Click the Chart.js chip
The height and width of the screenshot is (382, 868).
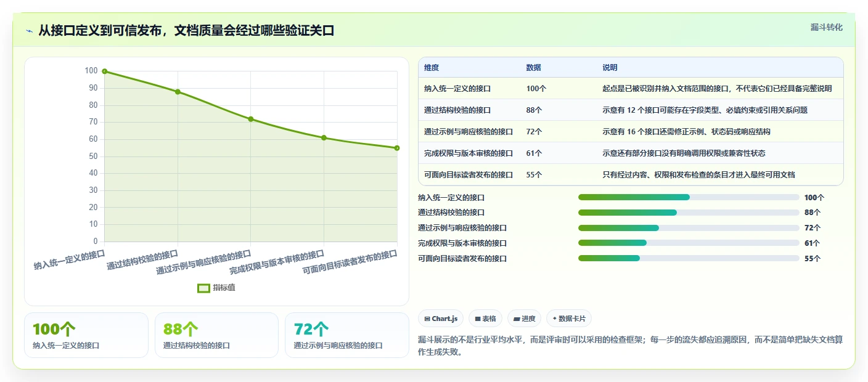click(441, 319)
